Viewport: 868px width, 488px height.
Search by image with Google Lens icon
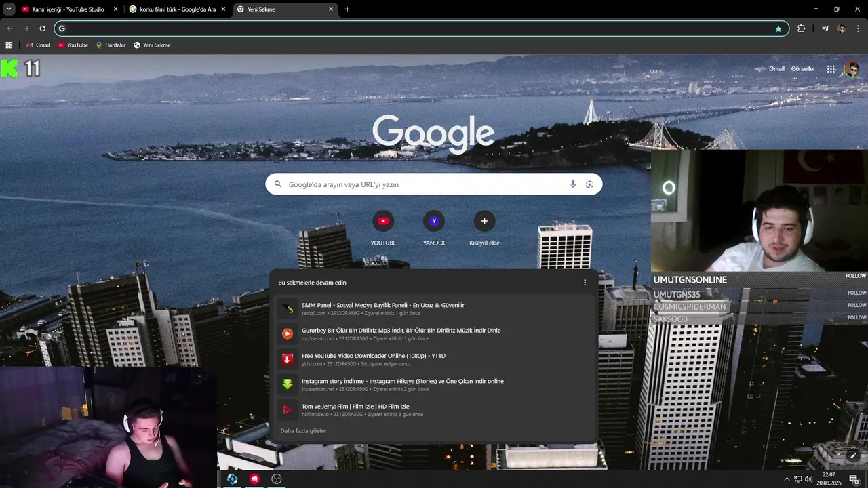(x=589, y=184)
